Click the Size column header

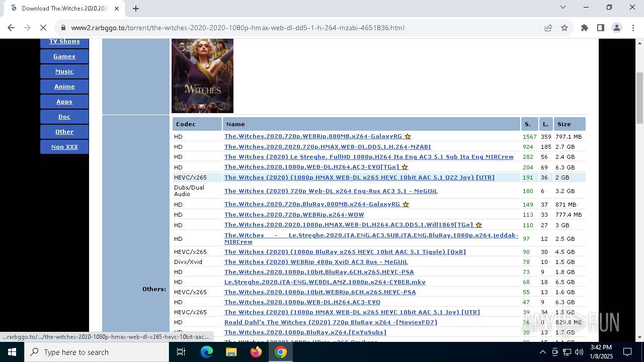(570, 124)
